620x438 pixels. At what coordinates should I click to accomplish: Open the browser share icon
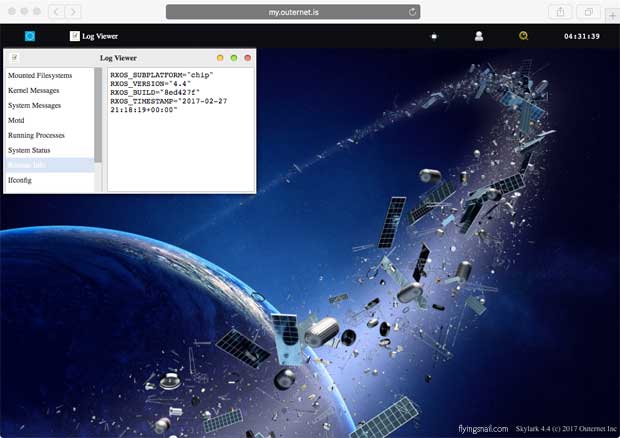(x=560, y=12)
